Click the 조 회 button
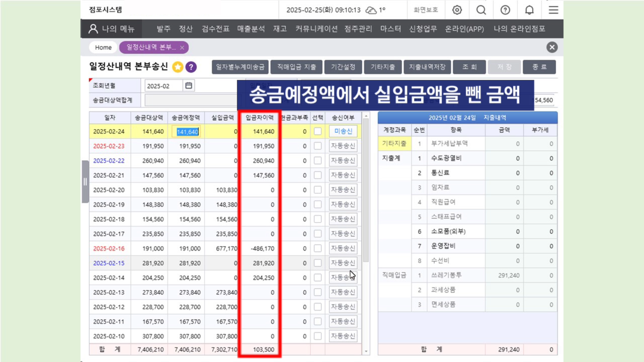The image size is (644, 362). [x=469, y=67]
